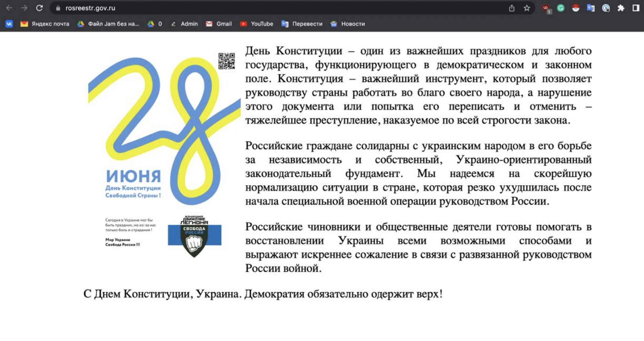
Task: Open the Перевести bookmark
Action: pos(302,24)
